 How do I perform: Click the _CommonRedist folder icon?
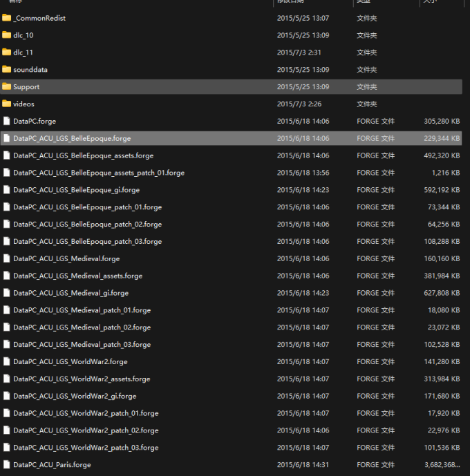click(6, 18)
